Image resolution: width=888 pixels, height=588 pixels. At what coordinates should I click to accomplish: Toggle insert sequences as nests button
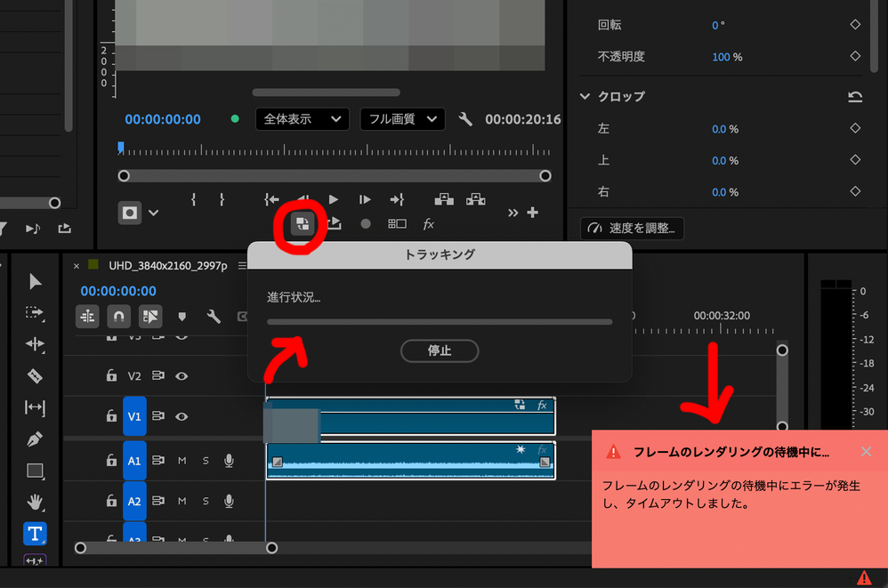88,317
